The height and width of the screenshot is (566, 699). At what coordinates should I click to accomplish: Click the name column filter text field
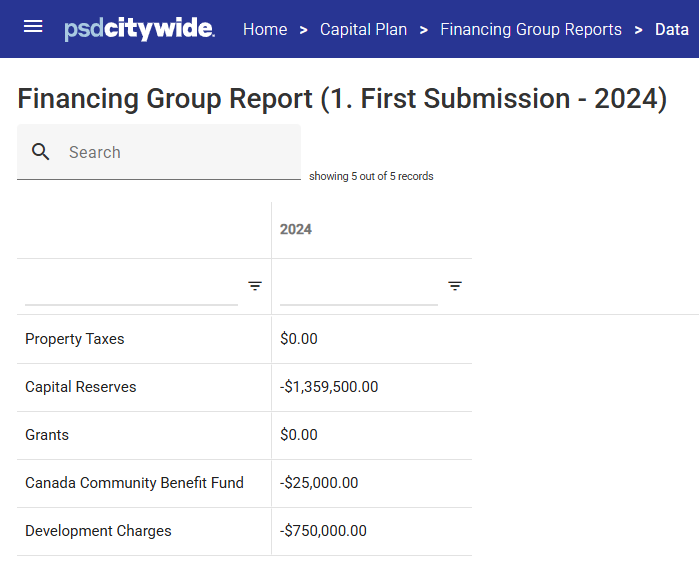pos(132,288)
